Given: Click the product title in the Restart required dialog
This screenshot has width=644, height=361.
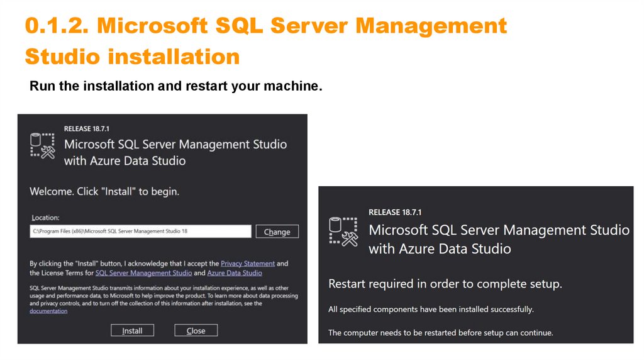Looking at the screenshot, I should point(499,239).
